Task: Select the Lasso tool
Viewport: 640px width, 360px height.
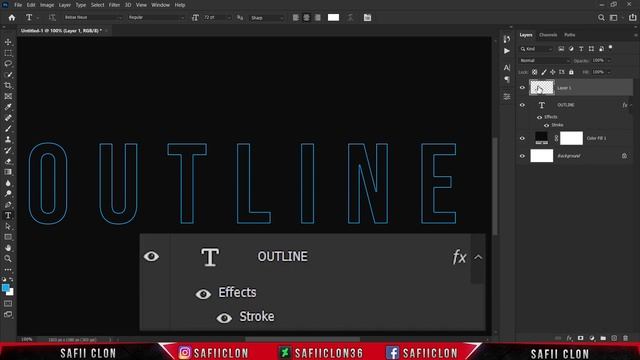Action: point(8,64)
